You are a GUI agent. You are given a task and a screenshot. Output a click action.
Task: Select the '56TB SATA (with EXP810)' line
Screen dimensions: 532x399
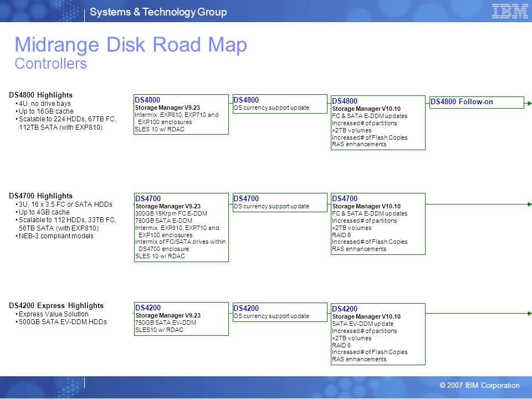[x=59, y=228]
